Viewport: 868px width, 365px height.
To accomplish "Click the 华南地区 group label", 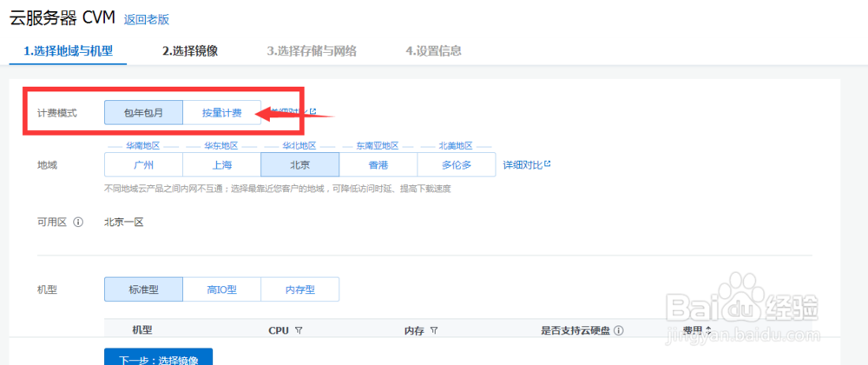I will (x=143, y=146).
